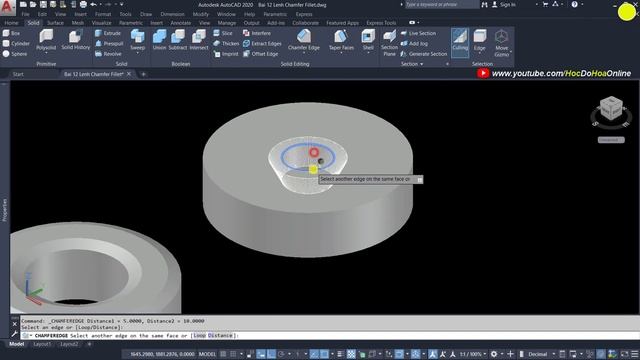Select the Sphere primitive tool
Viewport: 640px width, 360px height.
coord(15,53)
